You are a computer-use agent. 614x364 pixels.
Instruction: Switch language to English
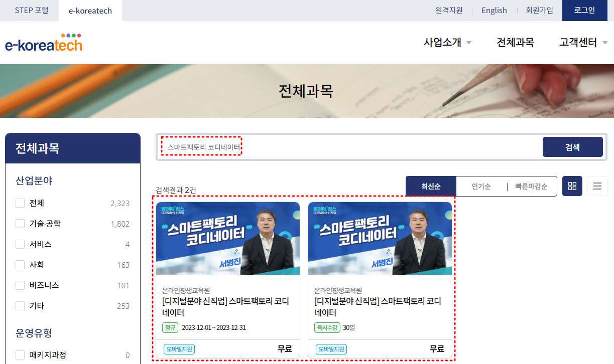[494, 10]
